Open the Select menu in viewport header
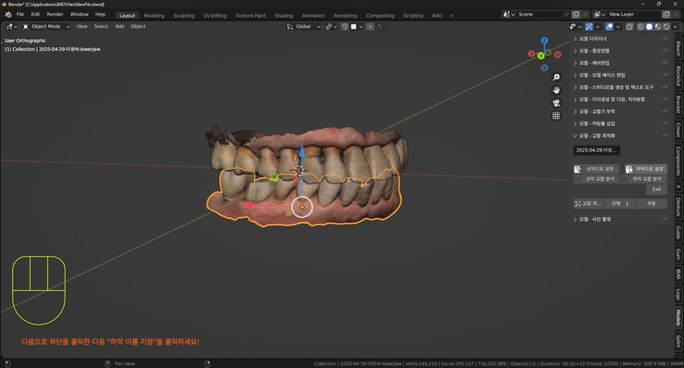This screenshot has height=368, width=684. [101, 27]
